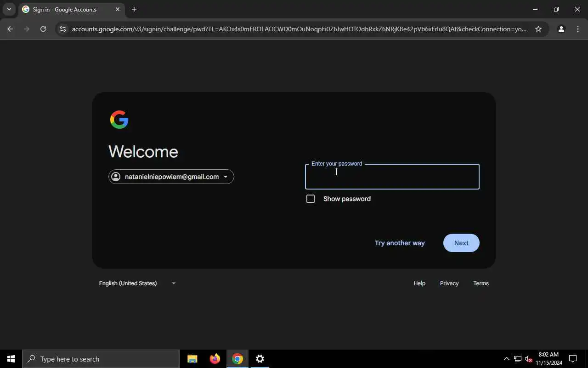This screenshot has width=588, height=368.
Task: Close the Sign in - Google Accounts tab
Action: tap(118, 9)
